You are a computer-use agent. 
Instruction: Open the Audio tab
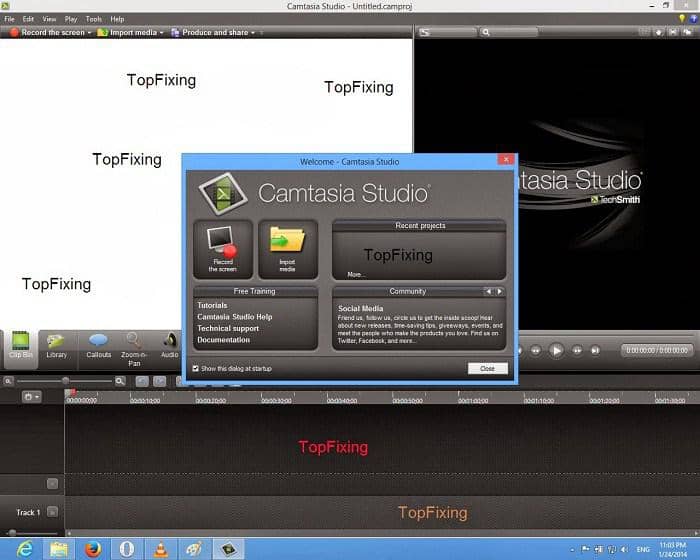point(169,347)
